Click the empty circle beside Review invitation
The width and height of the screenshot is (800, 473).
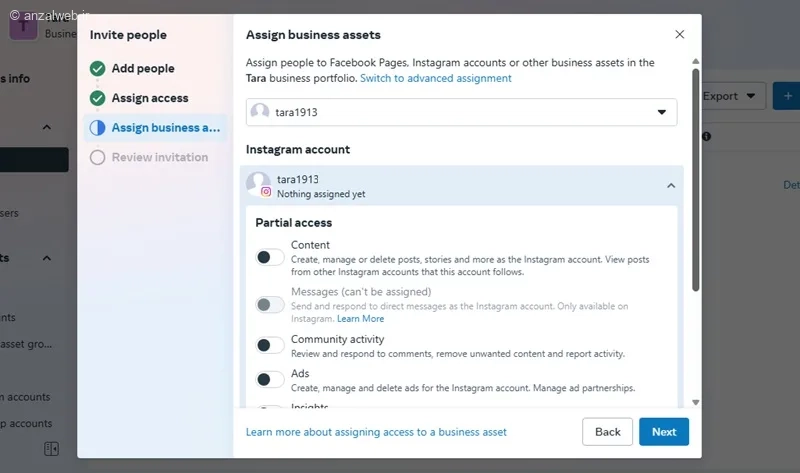coord(97,157)
